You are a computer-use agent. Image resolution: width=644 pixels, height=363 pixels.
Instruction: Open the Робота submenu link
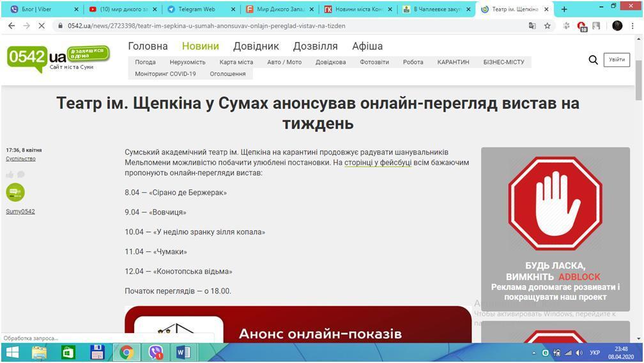click(x=413, y=62)
